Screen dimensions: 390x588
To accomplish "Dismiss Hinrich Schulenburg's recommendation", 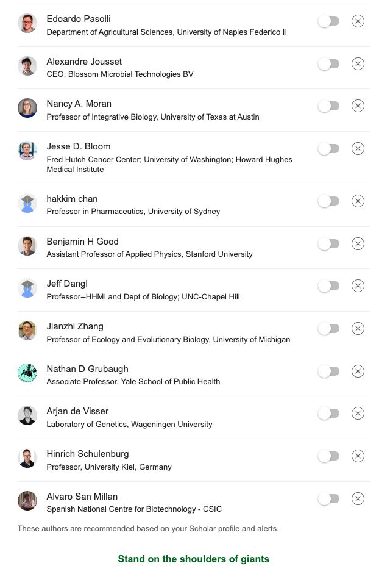I will click(x=358, y=456).
